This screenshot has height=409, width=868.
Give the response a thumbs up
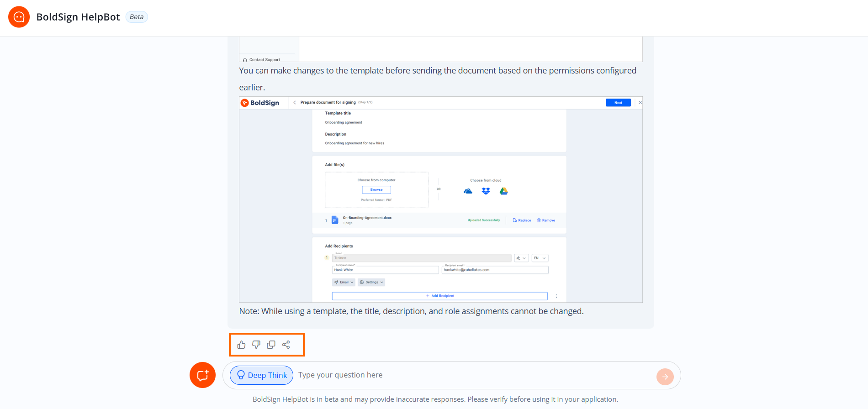(242, 345)
